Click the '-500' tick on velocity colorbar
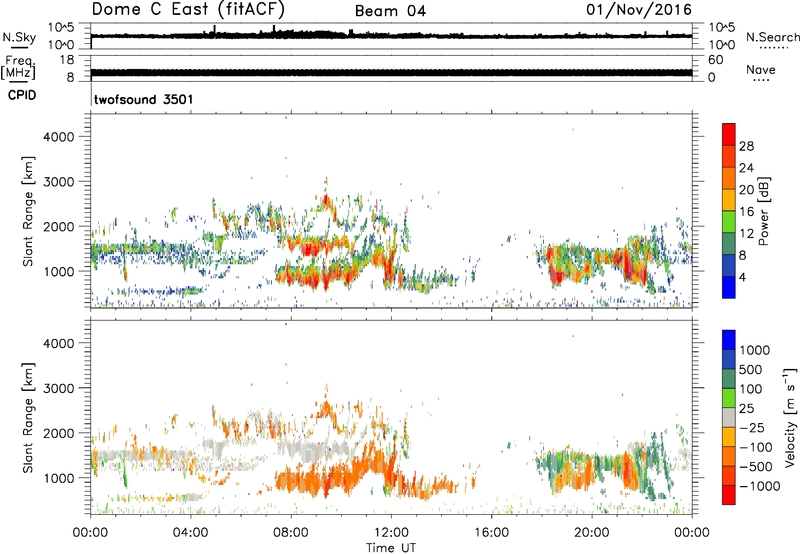This screenshot has width=800, height=554. coord(756,467)
